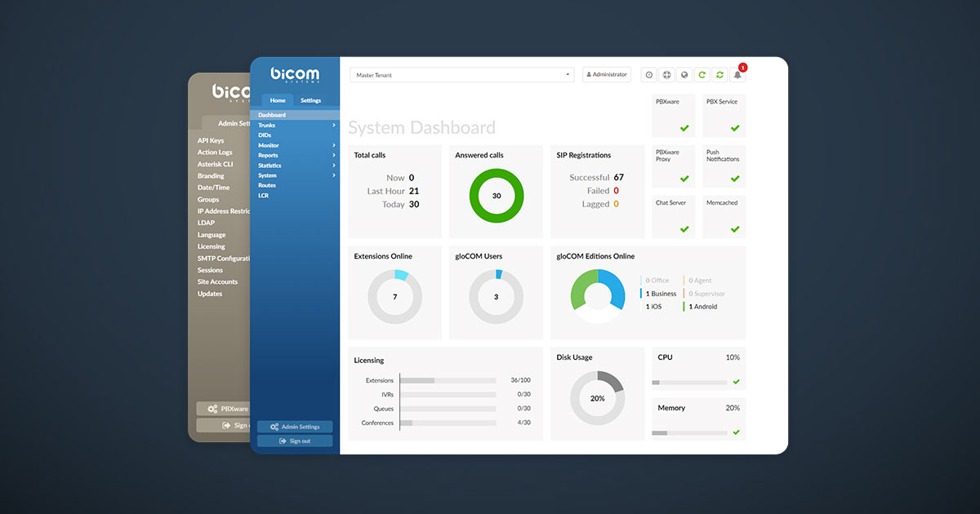Click the circular reload arrows icon
980x514 pixels.
click(719, 74)
